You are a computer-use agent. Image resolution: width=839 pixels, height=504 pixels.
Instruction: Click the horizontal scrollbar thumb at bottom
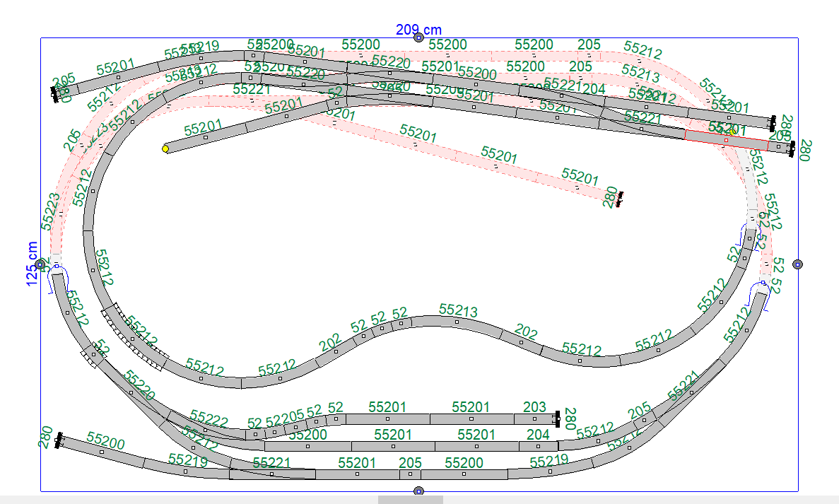tap(410, 500)
